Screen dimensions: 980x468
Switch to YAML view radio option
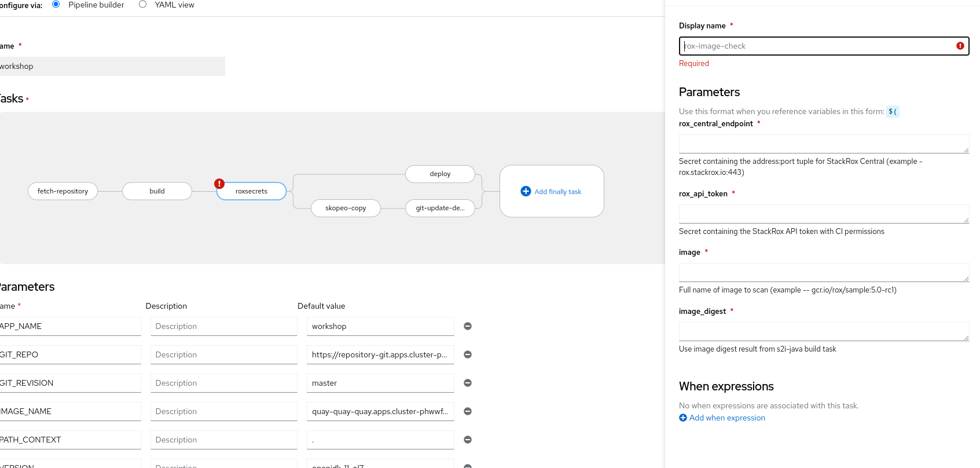point(143,5)
